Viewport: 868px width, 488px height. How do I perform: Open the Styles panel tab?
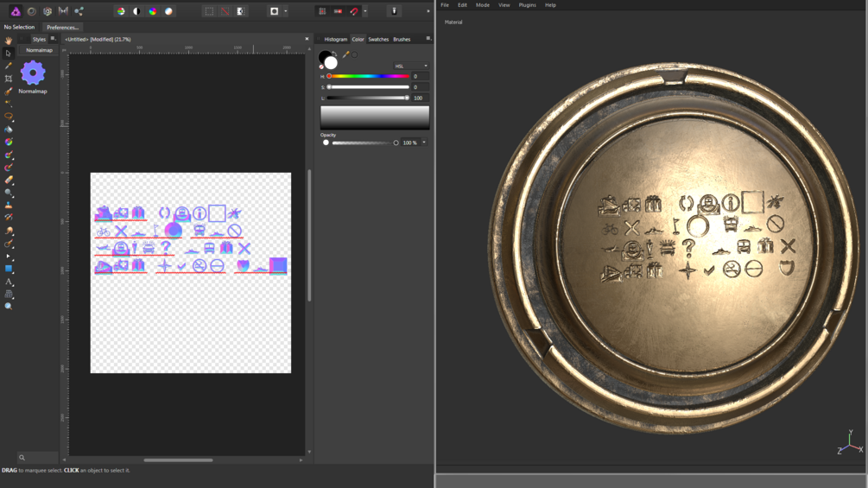pos(39,39)
